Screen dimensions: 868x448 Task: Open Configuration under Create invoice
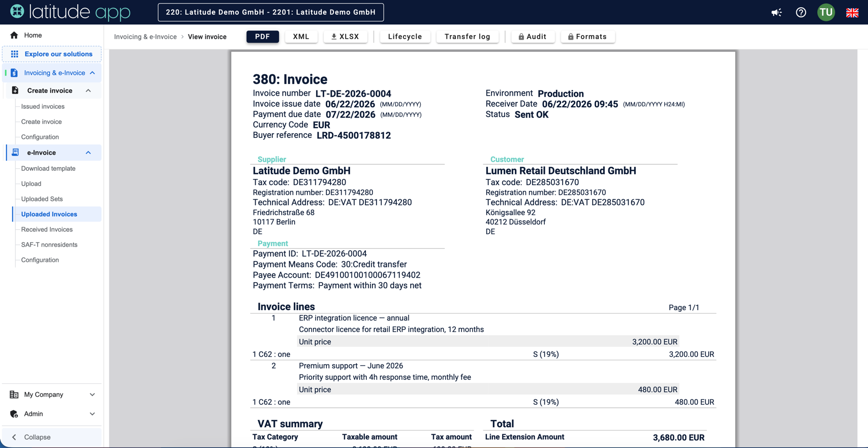click(x=40, y=137)
